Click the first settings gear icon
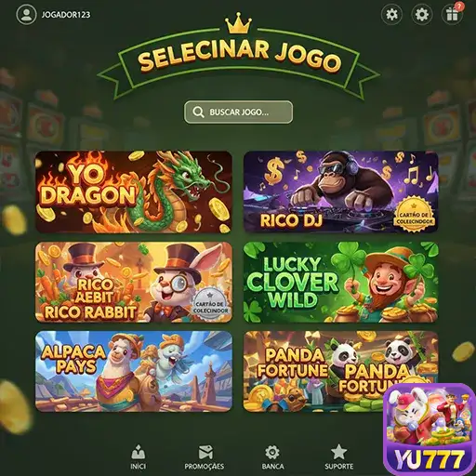Viewport: 476px width, 476px height. click(x=391, y=14)
